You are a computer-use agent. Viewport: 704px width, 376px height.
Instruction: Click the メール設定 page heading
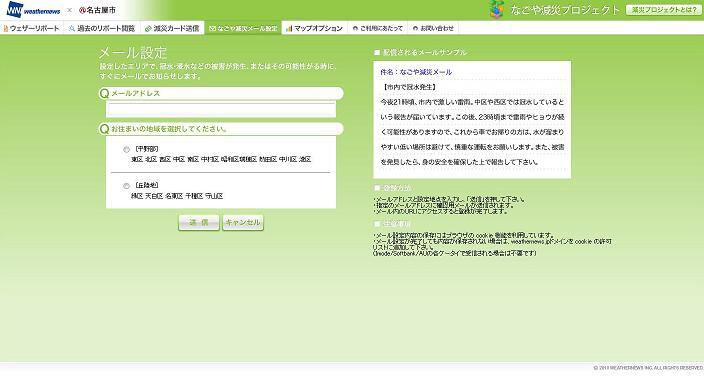(133, 53)
